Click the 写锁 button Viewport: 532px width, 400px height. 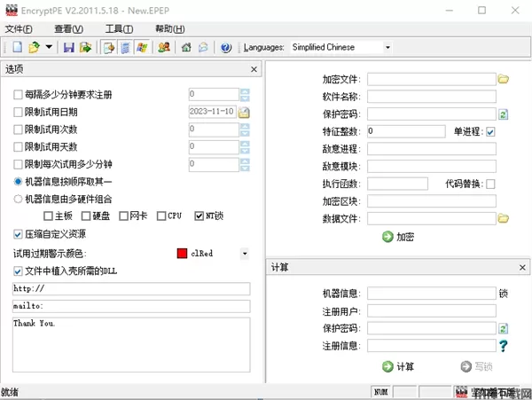click(x=477, y=366)
